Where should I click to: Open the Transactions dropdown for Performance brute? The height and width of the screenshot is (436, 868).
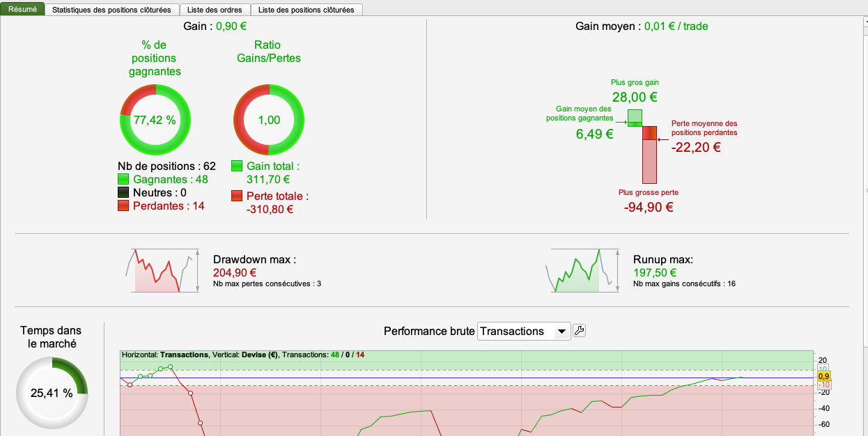[x=524, y=332]
